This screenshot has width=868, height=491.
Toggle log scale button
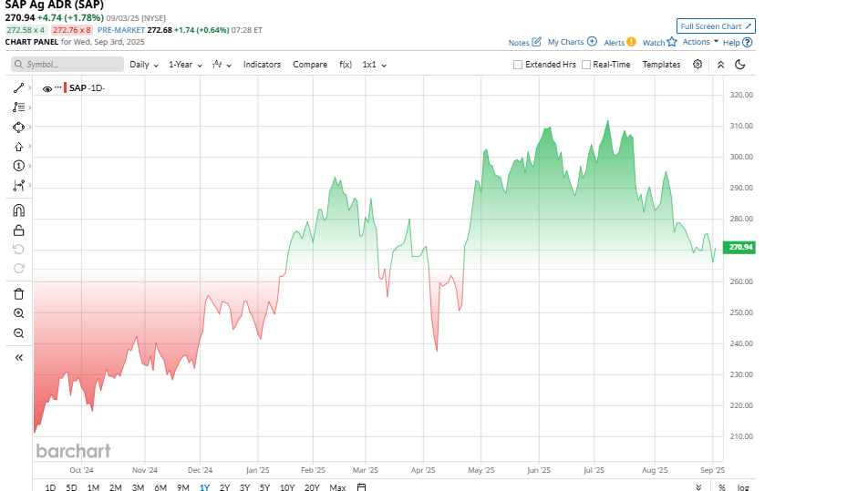point(743,487)
